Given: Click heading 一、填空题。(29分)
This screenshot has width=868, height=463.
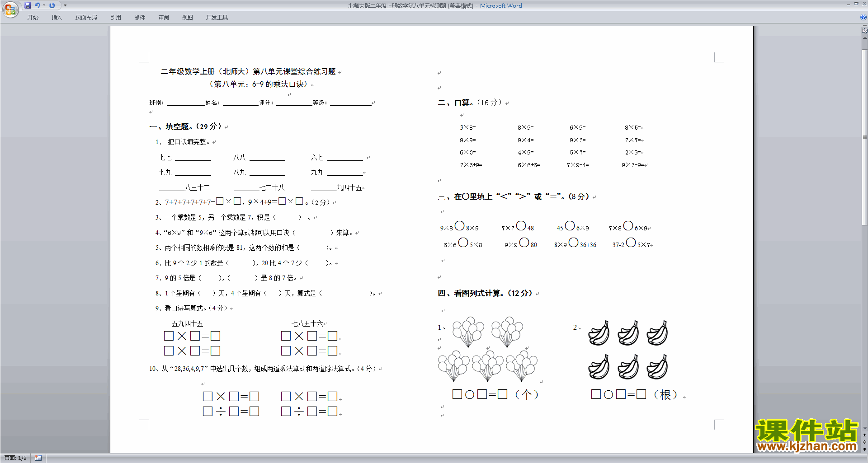Looking at the screenshot, I should 186,126.
